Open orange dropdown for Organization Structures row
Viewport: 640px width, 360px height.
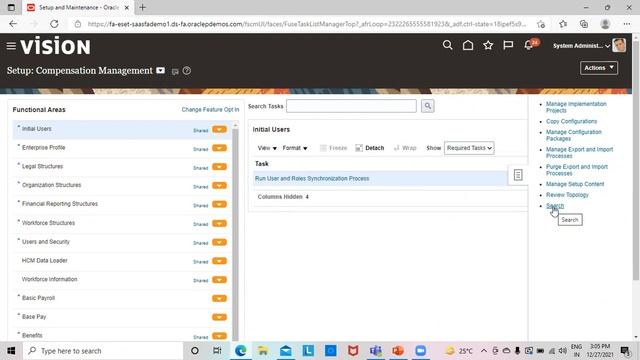click(x=219, y=186)
